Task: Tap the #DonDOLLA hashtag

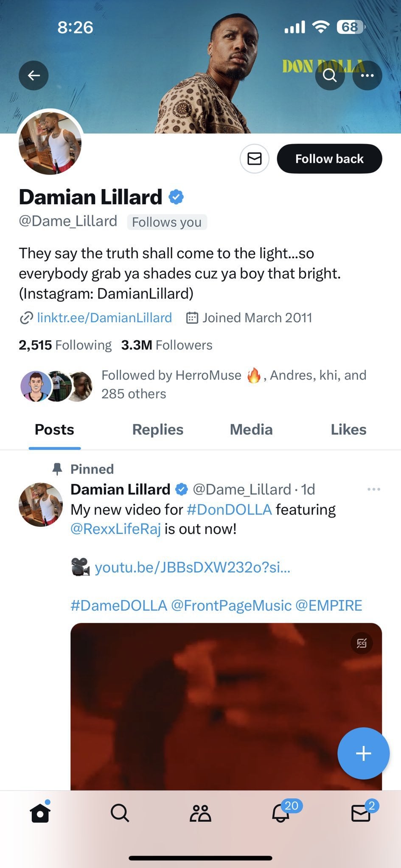Action: [x=229, y=509]
